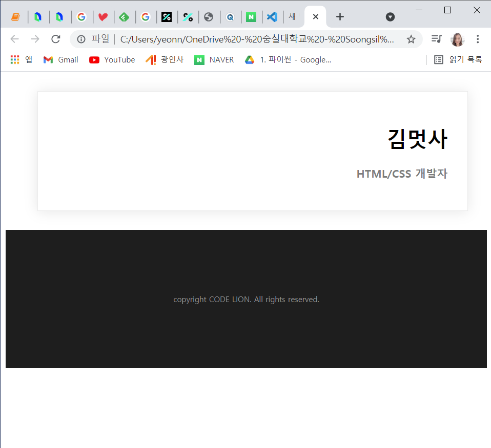Switch to the gray globe icon tab
The width and height of the screenshot is (491, 448).
(x=209, y=17)
